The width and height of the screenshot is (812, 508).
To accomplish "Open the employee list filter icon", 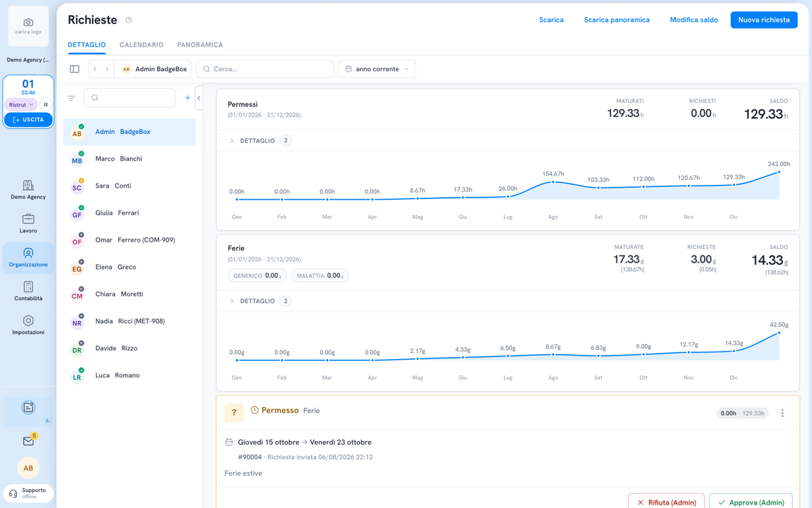I will pyautogui.click(x=72, y=98).
